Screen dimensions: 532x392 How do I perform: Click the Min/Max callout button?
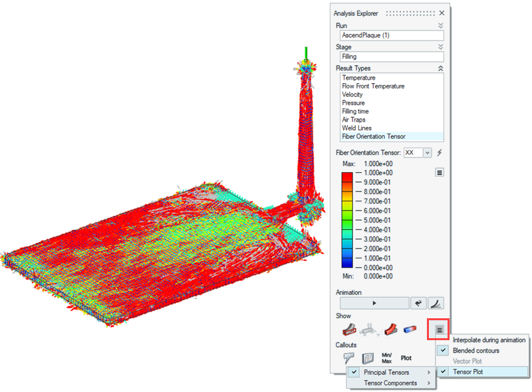(x=388, y=357)
